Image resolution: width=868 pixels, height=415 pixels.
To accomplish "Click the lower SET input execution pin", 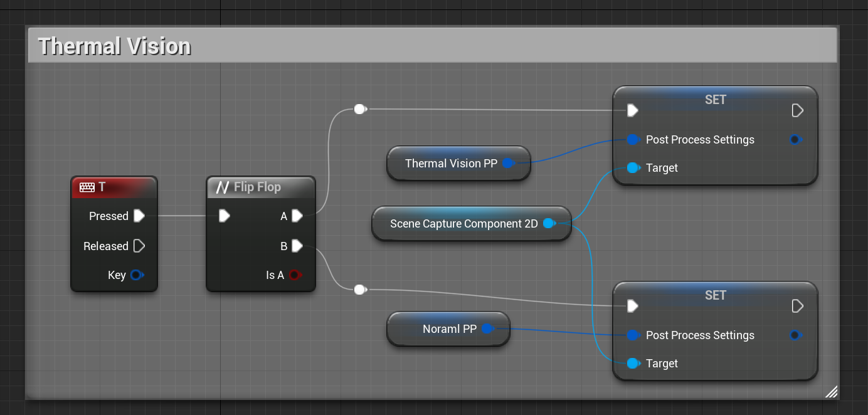I will pos(633,306).
